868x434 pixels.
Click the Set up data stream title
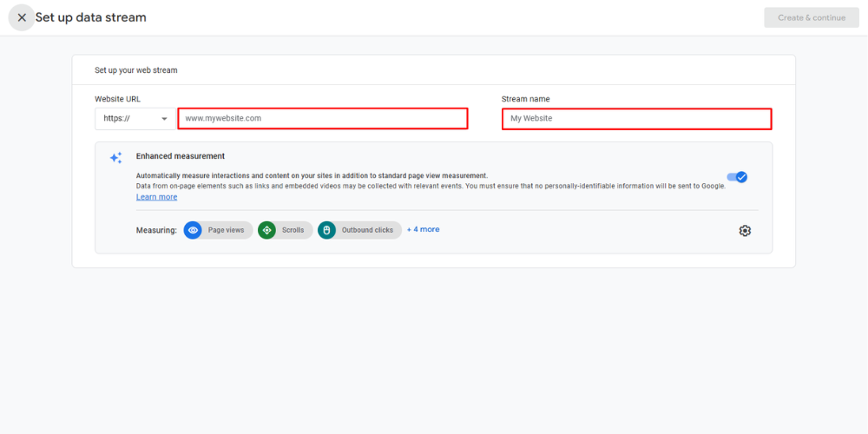91,17
